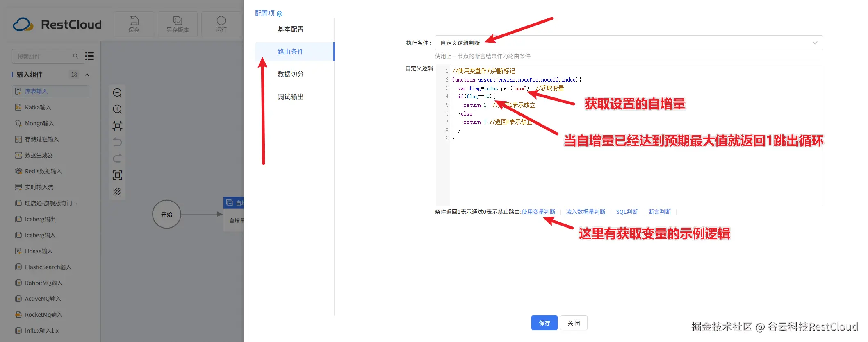Click the search magnifier in component search box
This screenshot has width=868, height=342.
tap(76, 56)
